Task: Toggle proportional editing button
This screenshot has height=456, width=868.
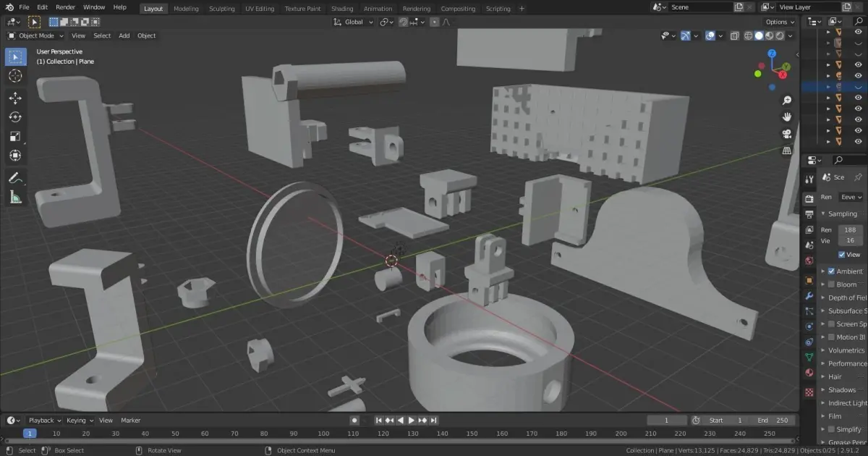Action: click(434, 22)
